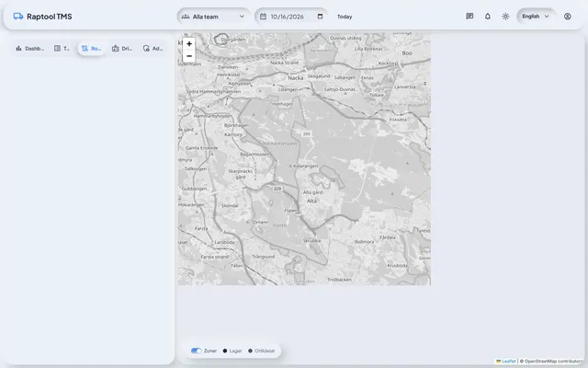Open the English language dropdown
Image resolution: width=588 pixels, height=368 pixels.
pyautogui.click(x=536, y=17)
